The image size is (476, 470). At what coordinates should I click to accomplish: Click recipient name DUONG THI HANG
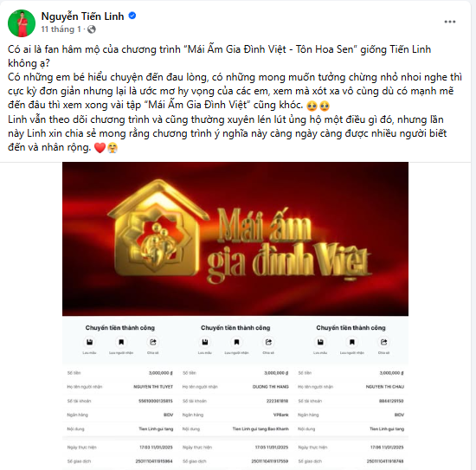tap(271, 387)
